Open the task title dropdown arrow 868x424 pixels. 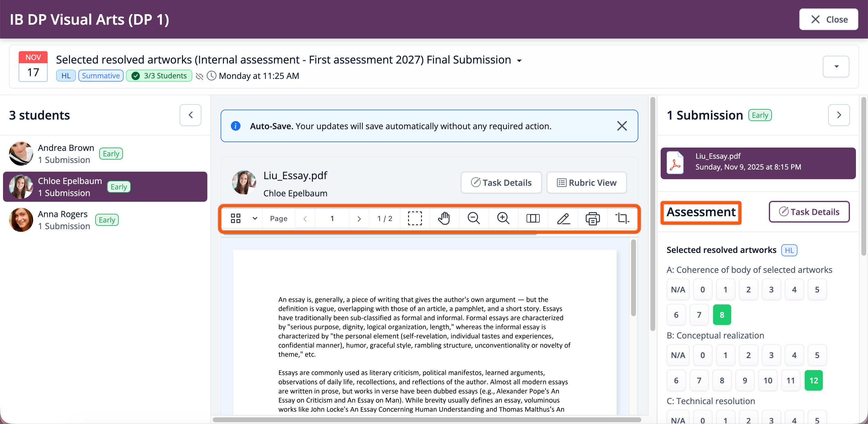point(519,61)
